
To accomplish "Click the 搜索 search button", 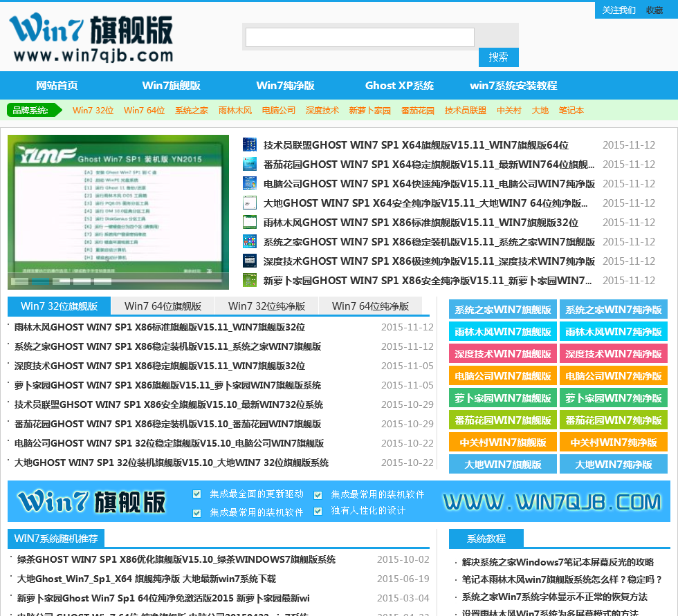I will (499, 57).
